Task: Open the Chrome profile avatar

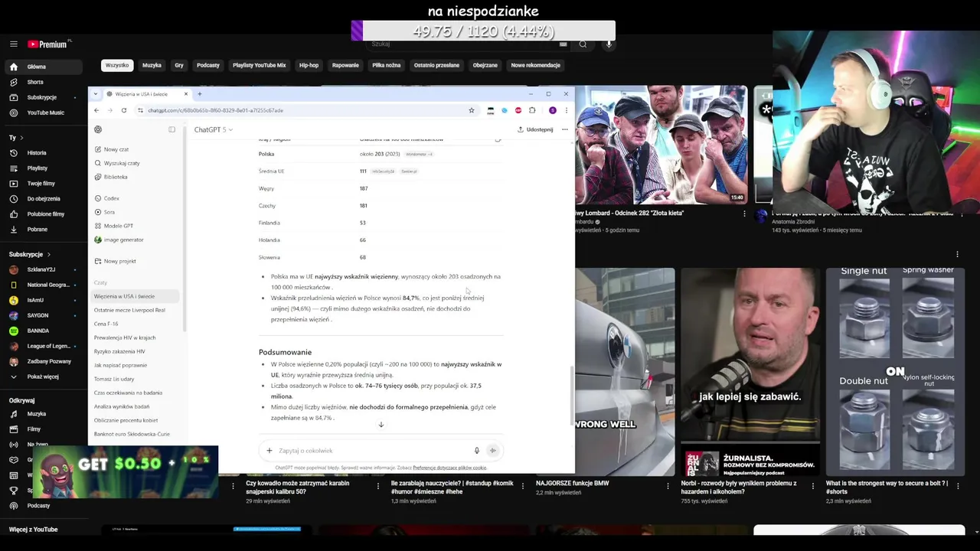Action: click(x=552, y=110)
